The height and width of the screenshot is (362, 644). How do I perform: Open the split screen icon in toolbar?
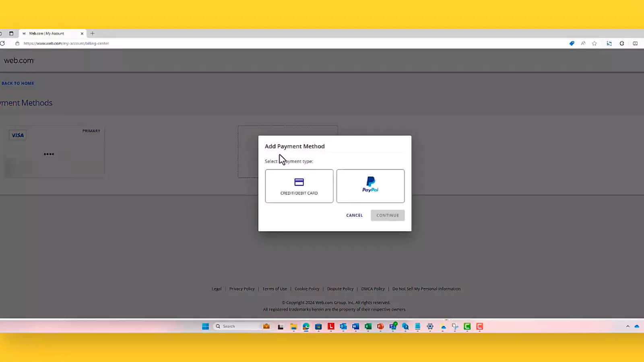pyautogui.click(x=635, y=43)
